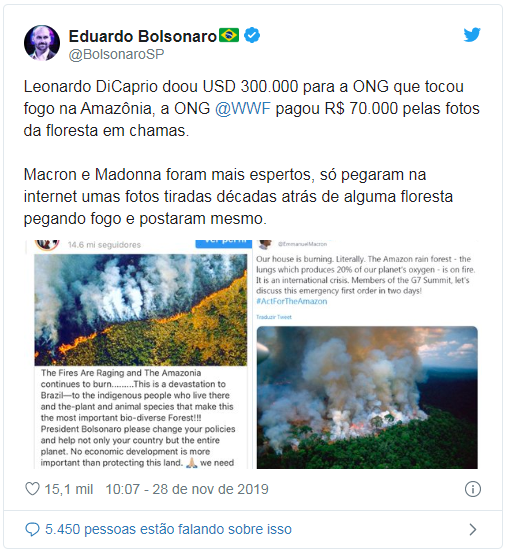Viewport: 506px width, 552px height.
Task: Like the tweet with the heart icon
Action: (32, 489)
